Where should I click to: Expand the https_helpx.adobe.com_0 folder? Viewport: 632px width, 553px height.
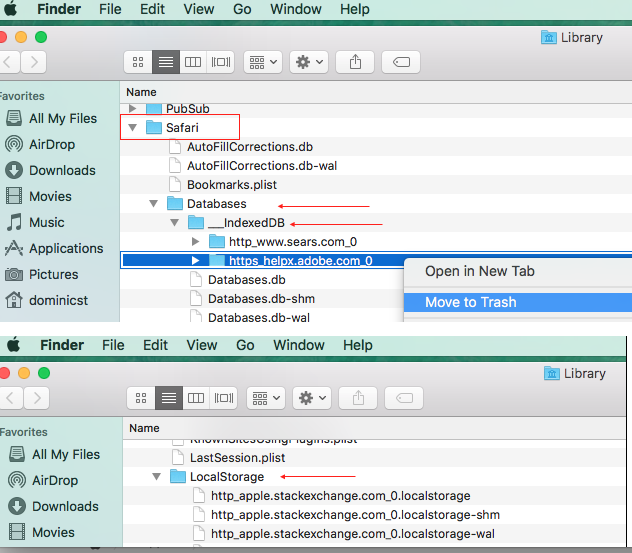tap(195, 260)
